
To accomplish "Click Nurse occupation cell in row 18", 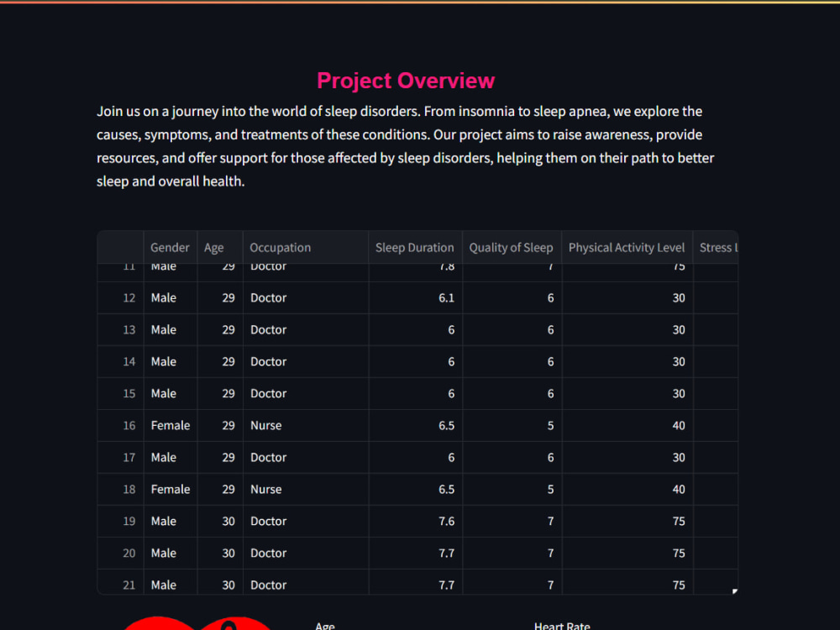I will pos(306,489).
